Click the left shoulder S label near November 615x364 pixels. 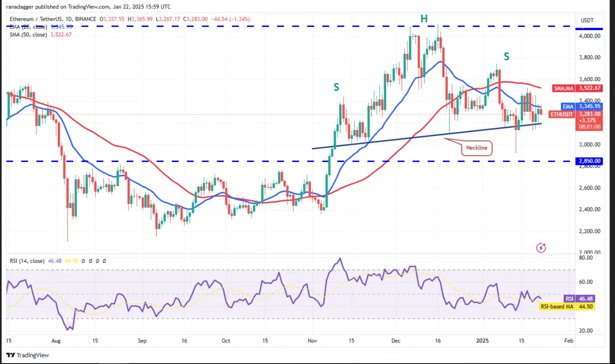[x=336, y=87]
